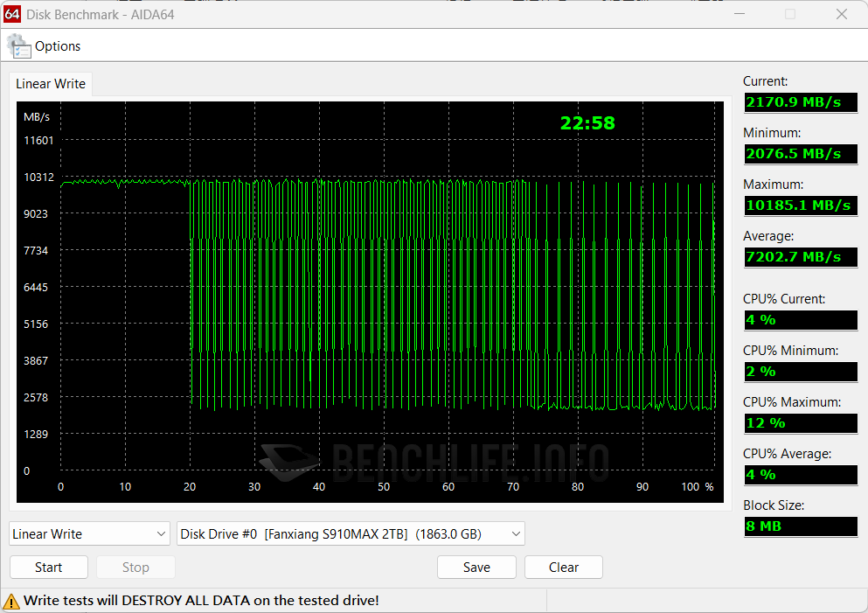The height and width of the screenshot is (613, 868).
Task: Click the Current: label
Action: [x=765, y=81]
